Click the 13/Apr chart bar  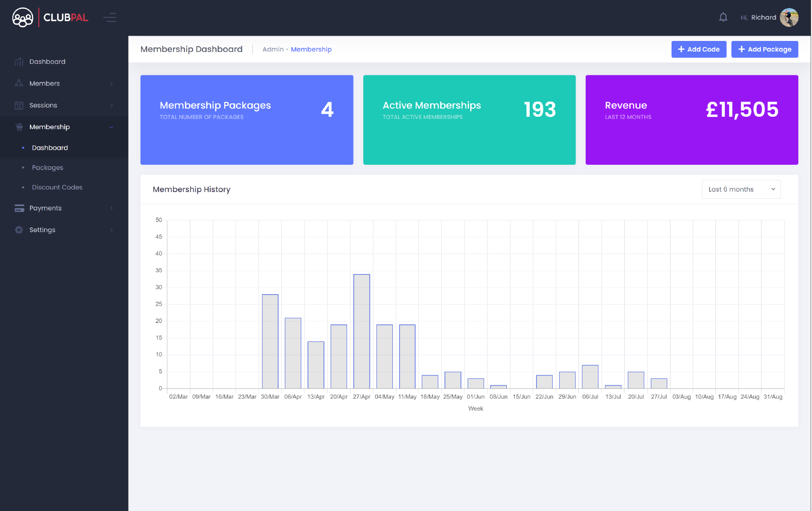[x=316, y=365]
